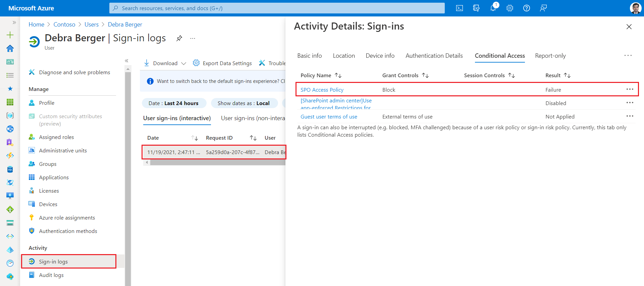Viewport: 644px width, 286px height.
Task: Click the help question mark icon
Action: (526, 8)
